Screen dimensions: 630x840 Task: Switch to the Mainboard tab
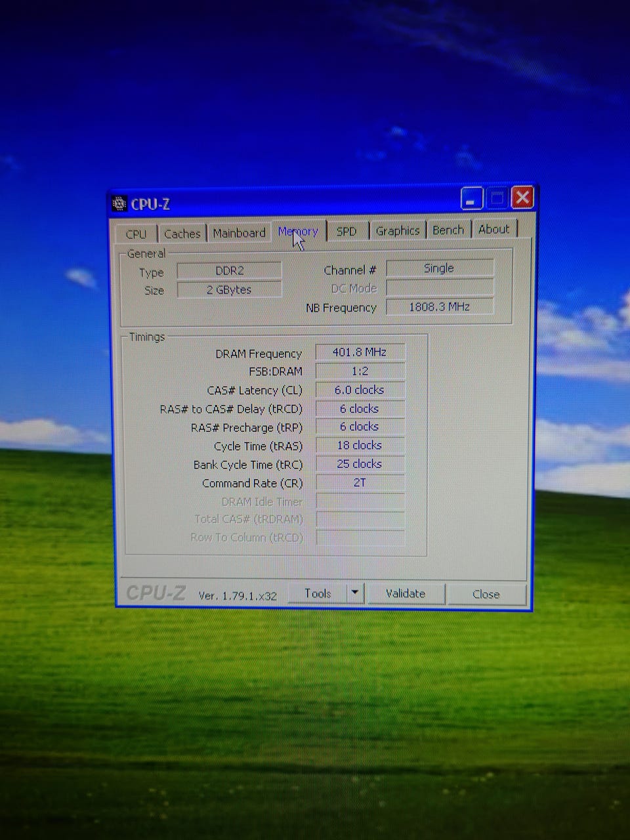(239, 233)
